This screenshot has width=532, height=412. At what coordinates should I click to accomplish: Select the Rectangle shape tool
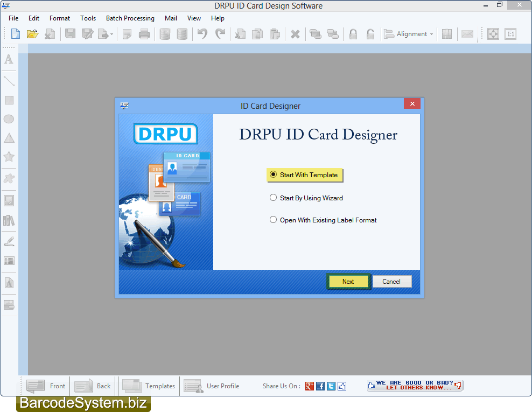[9, 100]
